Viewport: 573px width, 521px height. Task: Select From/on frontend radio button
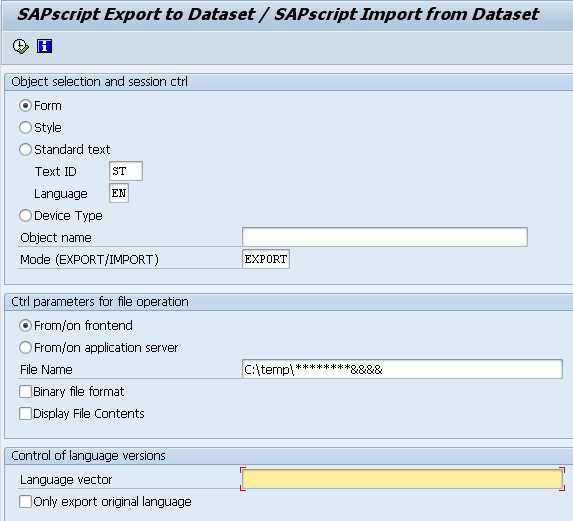25,326
